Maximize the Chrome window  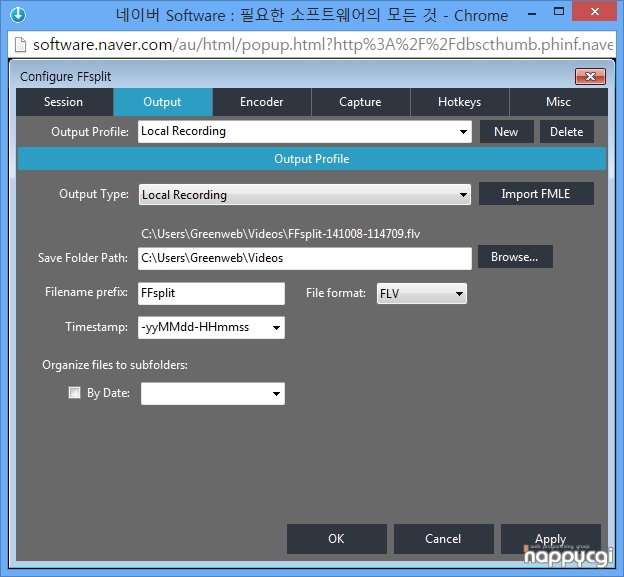(559, 12)
